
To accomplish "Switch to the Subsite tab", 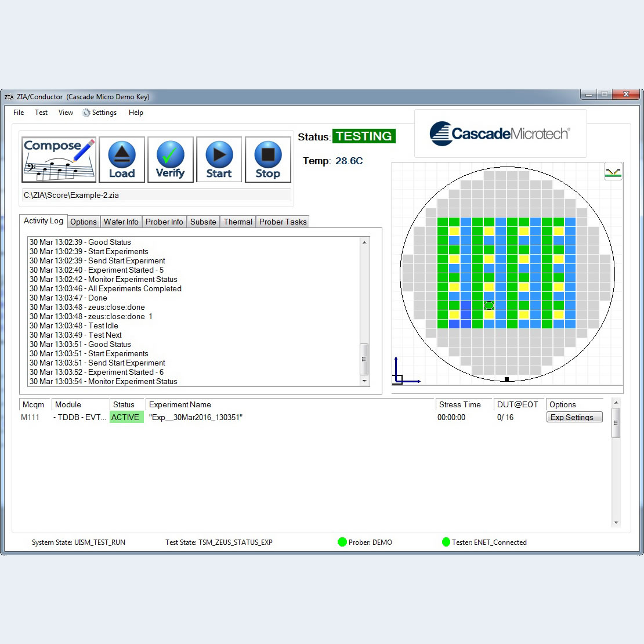I will [x=203, y=222].
